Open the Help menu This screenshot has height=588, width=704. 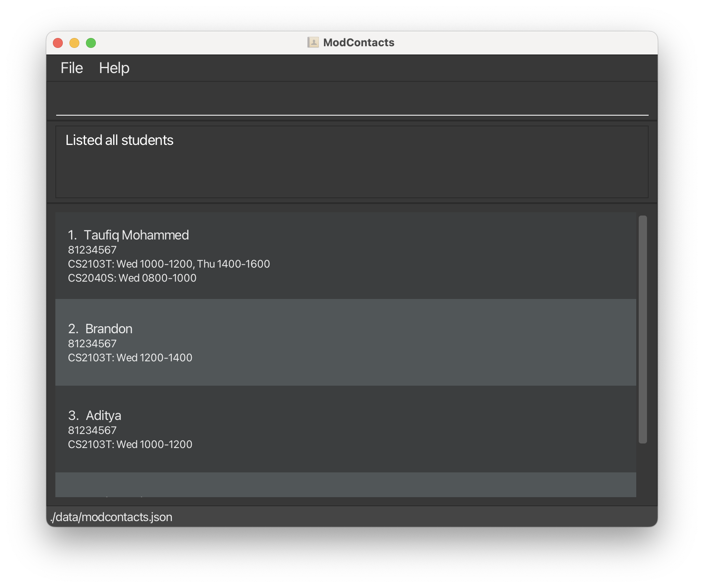tap(114, 68)
